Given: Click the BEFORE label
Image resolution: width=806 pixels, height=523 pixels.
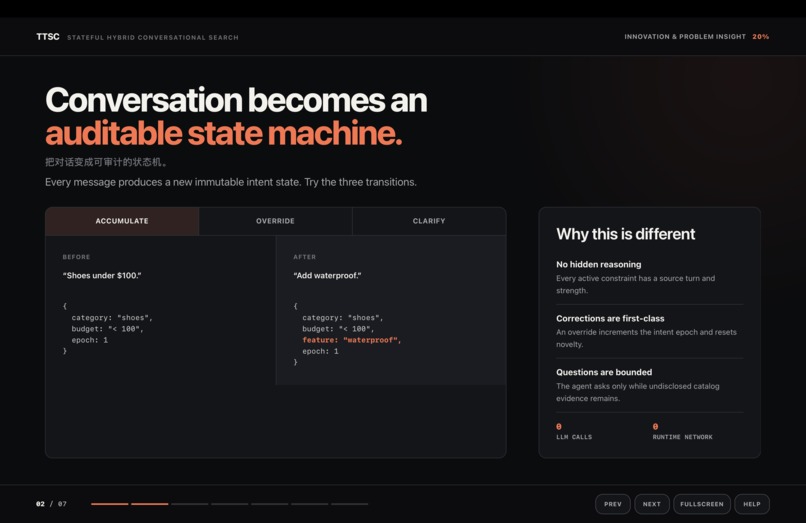Looking at the screenshot, I should [76, 257].
